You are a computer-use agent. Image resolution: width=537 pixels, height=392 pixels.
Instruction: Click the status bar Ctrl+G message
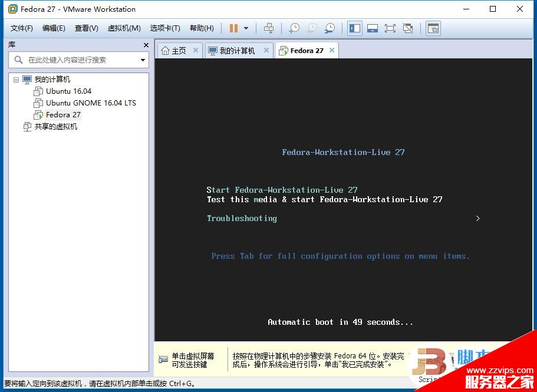(x=100, y=384)
